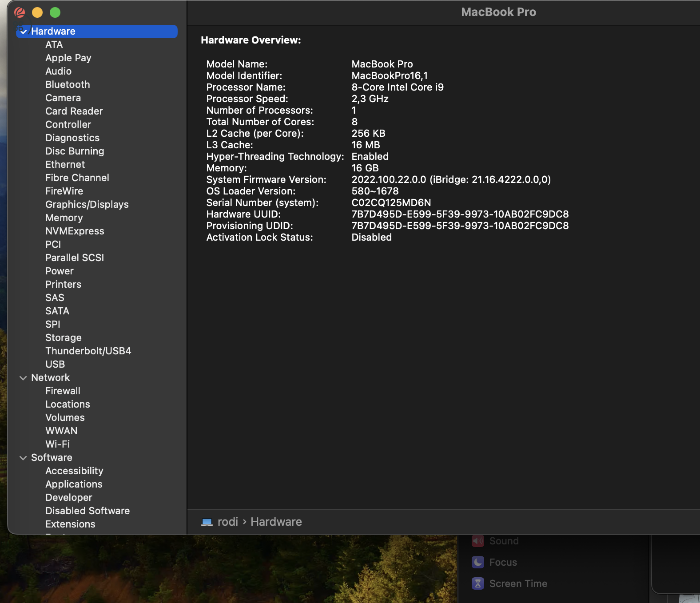Click the serial number C02CQ125MD6N
700x603 pixels.
(391, 202)
